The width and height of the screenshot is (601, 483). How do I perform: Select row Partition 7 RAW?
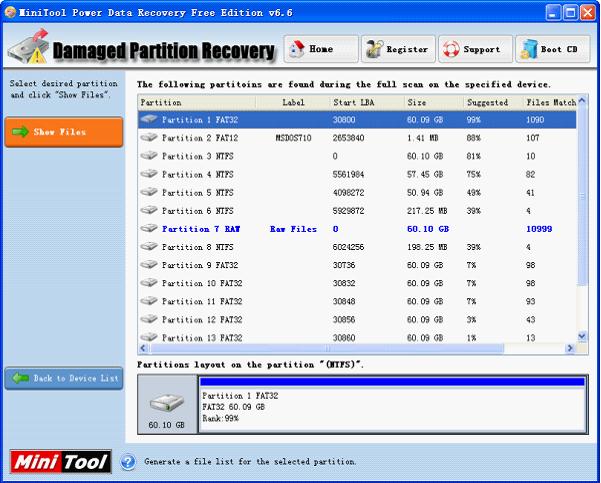pos(357,229)
